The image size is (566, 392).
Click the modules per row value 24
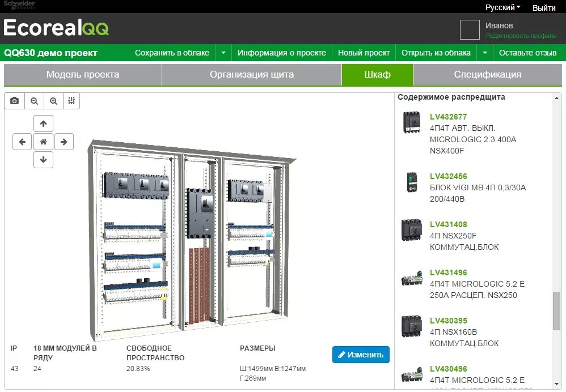point(37,369)
